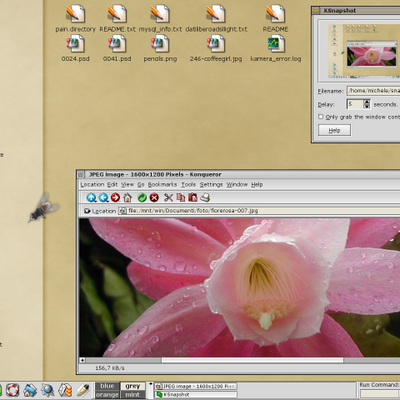Enable Only grab the window checkbox
Screen dimensions: 400x400
[x=321, y=117]
